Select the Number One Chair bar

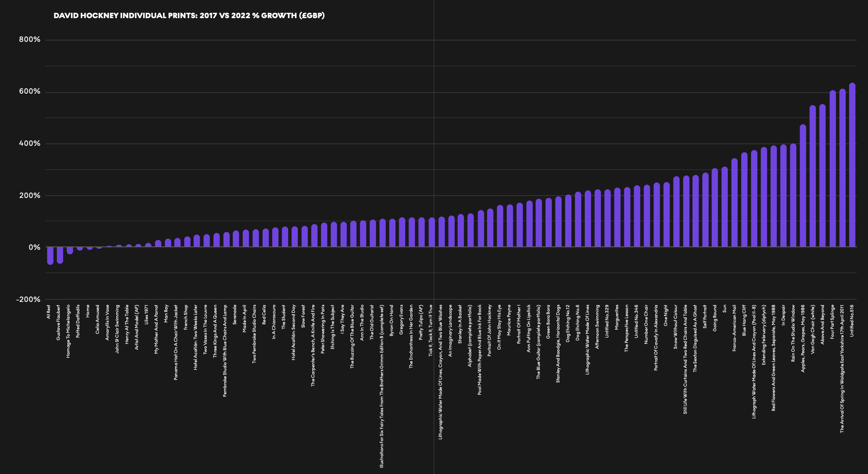(647, 216)
